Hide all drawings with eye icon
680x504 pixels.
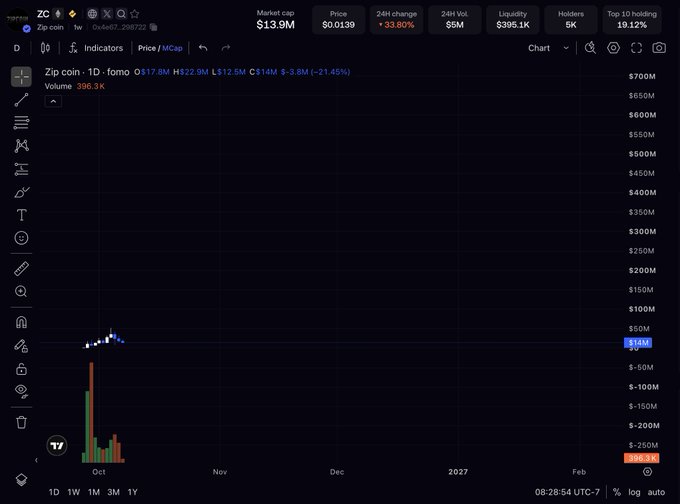pyautogui.click(x=21, y=392)
